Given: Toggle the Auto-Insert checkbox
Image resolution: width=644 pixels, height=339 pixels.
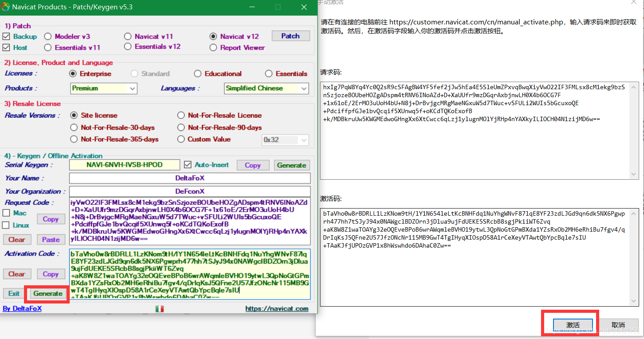Looking at the screenshot, I should (x=188, y=165).
